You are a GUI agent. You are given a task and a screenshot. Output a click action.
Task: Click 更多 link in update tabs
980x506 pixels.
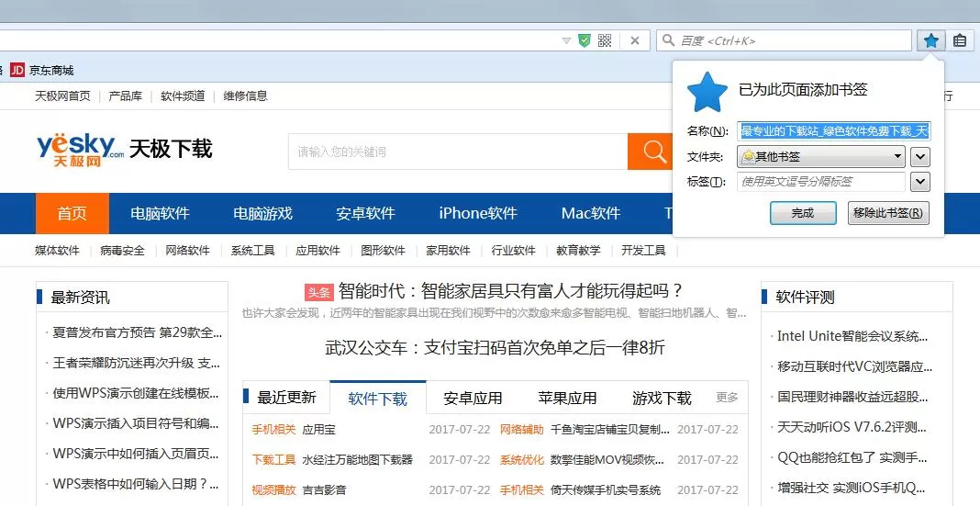pos(727,397)
